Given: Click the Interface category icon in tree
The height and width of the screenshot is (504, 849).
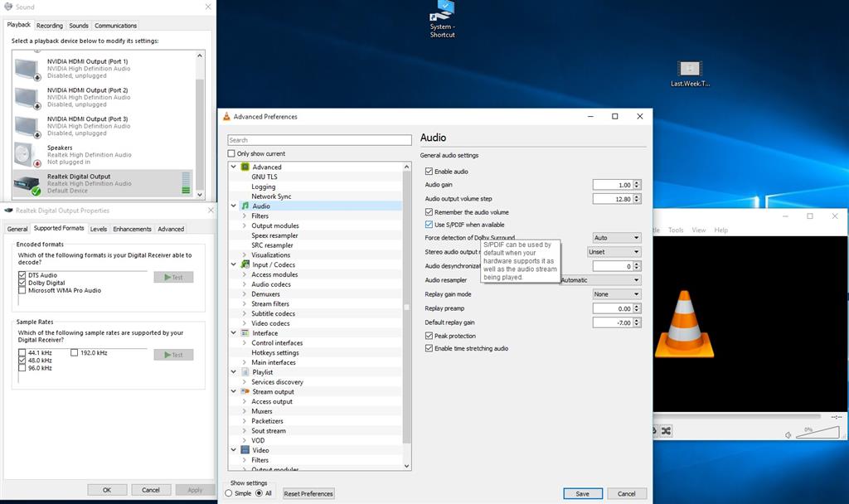Looking at the screenshot, I should [245, 333].
